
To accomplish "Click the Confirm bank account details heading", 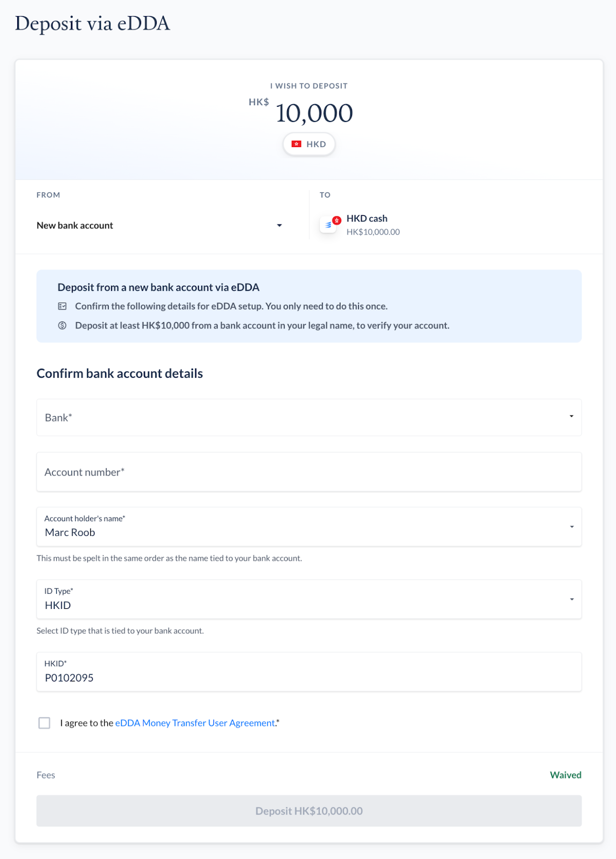I will (x=120, y=374).
